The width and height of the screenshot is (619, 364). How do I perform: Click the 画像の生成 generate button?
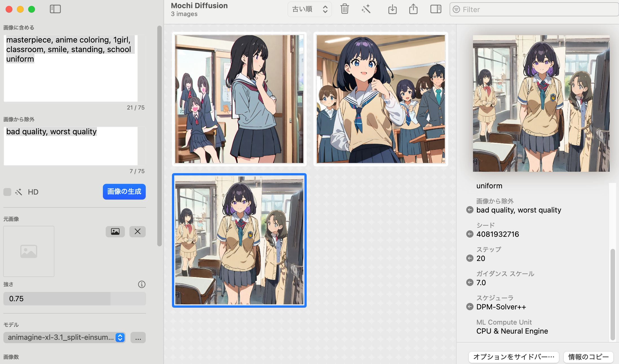(124, 191)
